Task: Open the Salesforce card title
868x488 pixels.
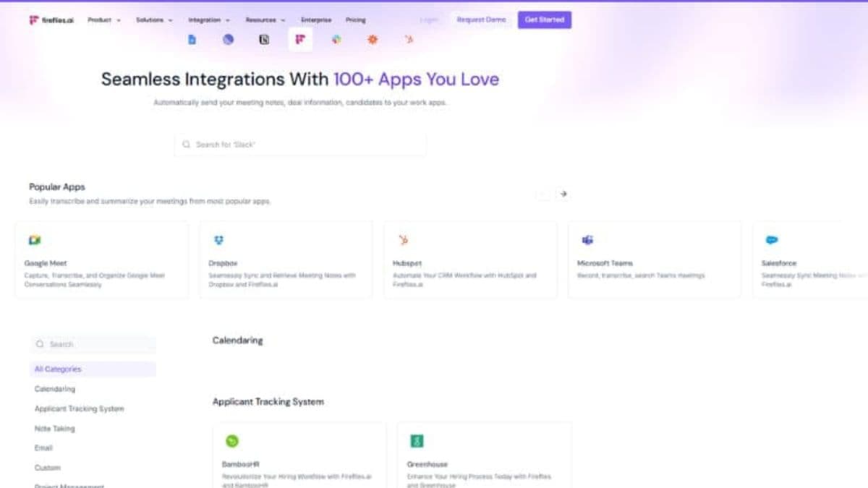Action: 779,263
